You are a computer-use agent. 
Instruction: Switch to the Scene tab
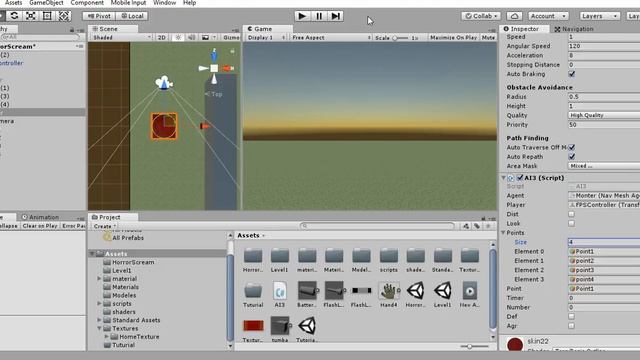click(108, 29)
